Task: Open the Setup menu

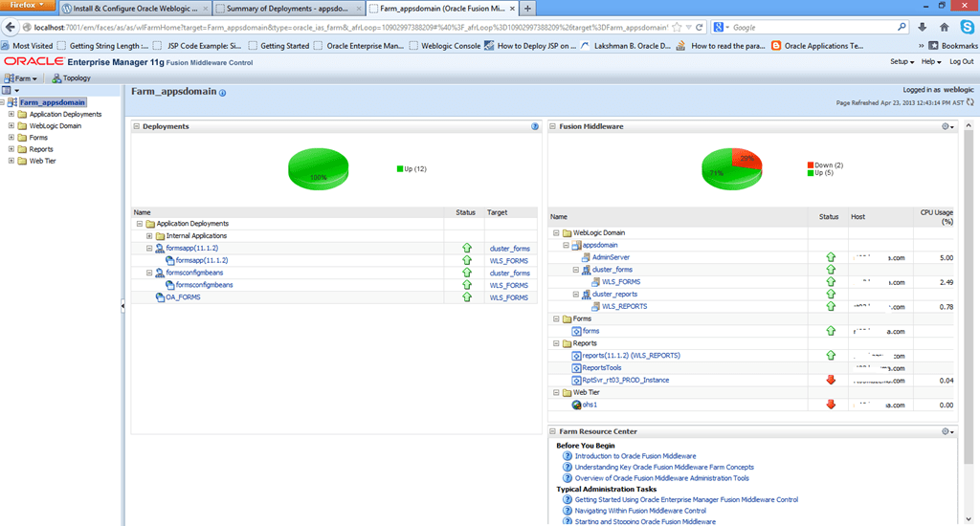Action: pyautogui.click(x=902, y=62)
